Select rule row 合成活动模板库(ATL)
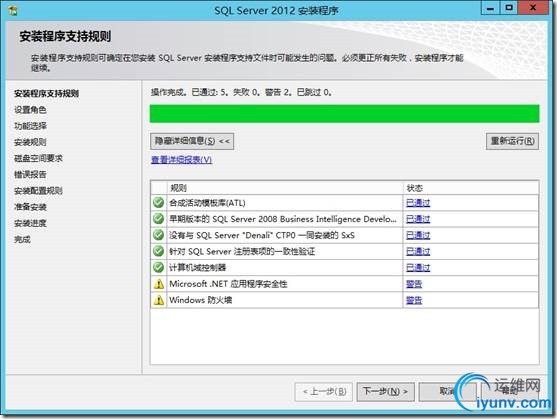This screenshot has height=419, width=557. tap(345, 203)
